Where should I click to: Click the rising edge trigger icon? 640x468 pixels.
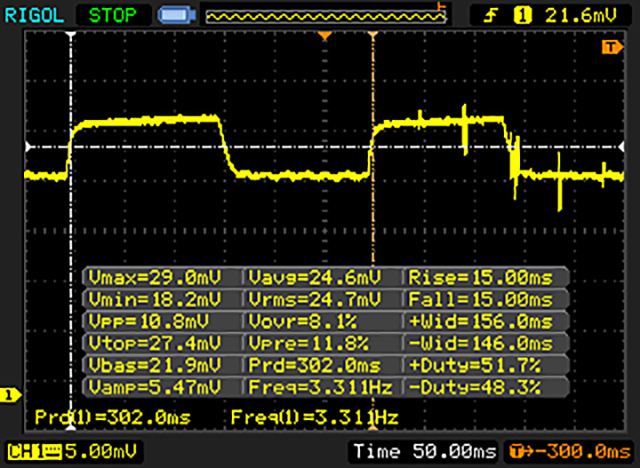pos(491,16)
